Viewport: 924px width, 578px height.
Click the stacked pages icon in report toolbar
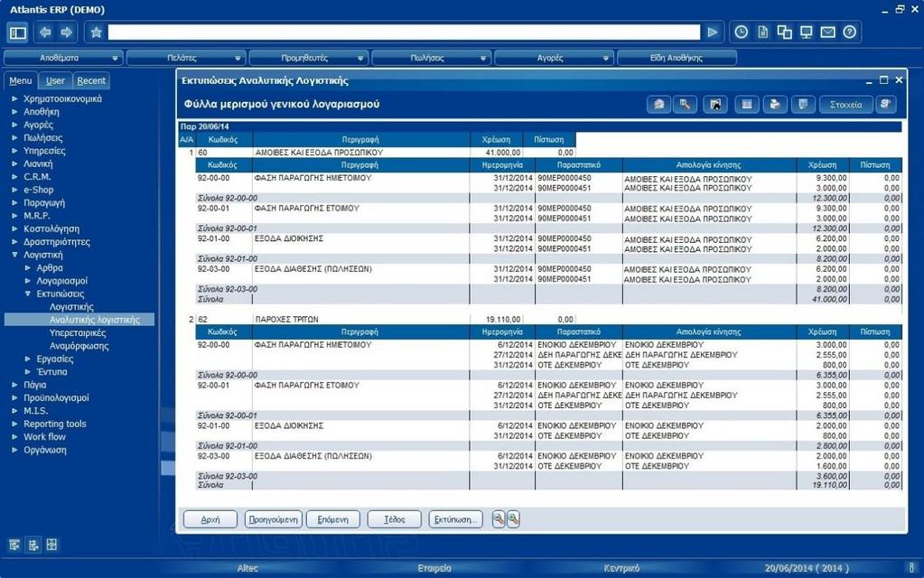pyautogui.click(x=658, y=104)
